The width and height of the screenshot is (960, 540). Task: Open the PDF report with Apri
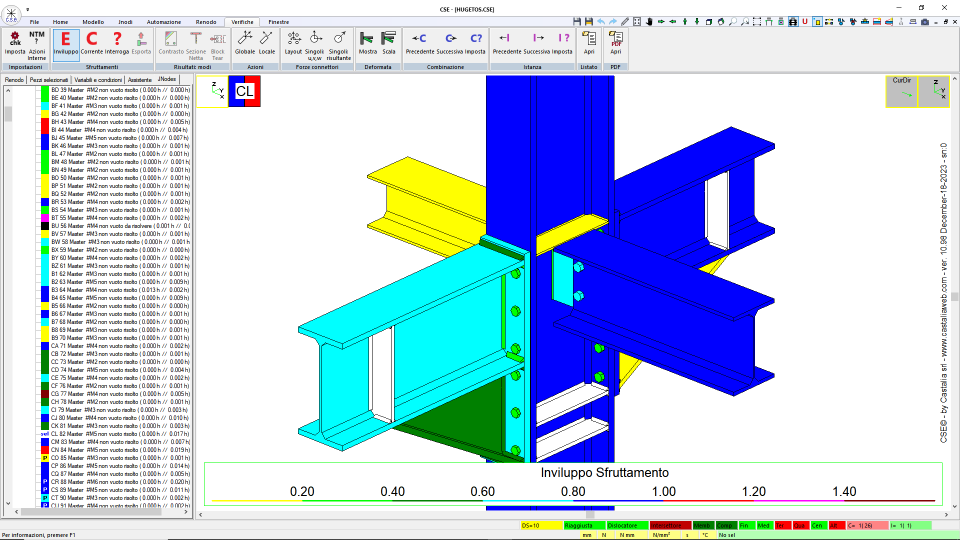pyautogui.click(x=616, y=43)
